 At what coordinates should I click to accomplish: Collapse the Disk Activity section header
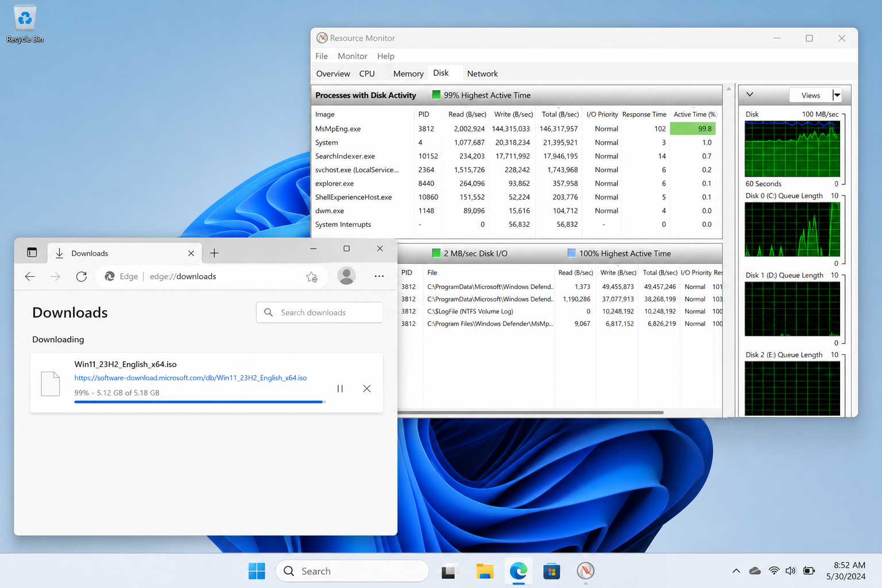click(x=560, y=253)
